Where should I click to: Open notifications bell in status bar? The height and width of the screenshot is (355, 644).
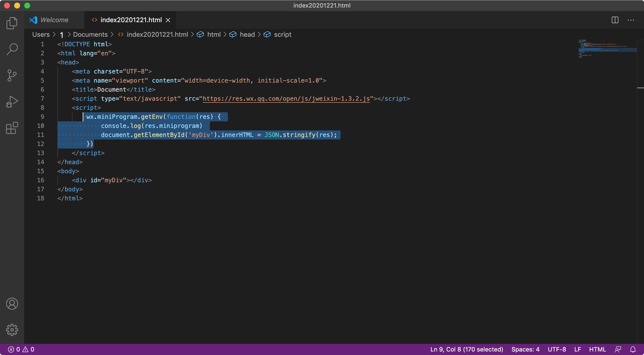pos(633,349)
